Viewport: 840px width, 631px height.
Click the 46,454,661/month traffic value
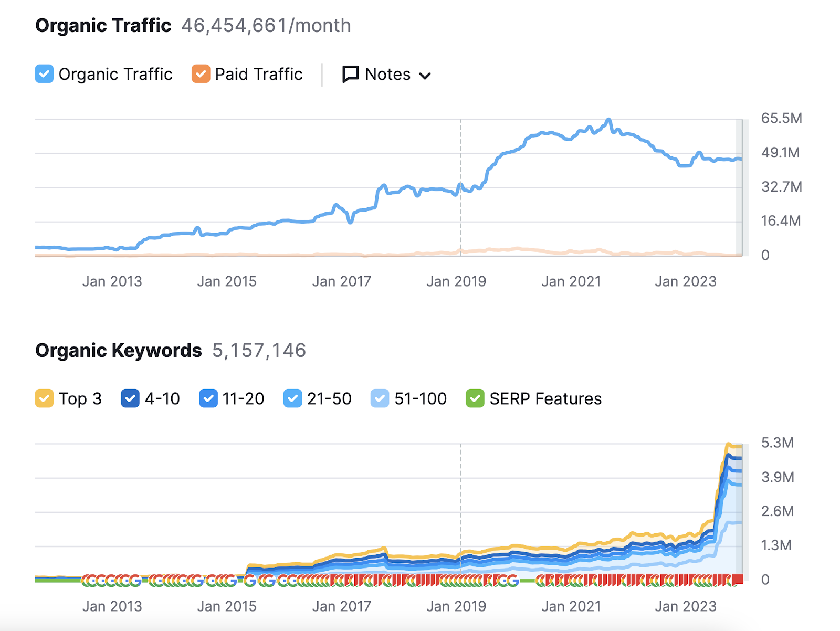266,25
